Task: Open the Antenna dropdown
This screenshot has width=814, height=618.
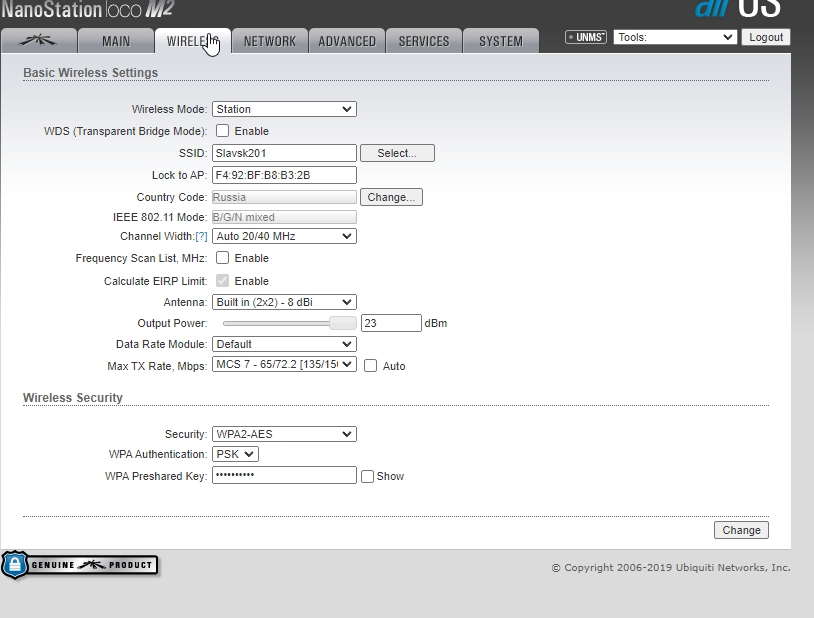Action: coord(284,302)
